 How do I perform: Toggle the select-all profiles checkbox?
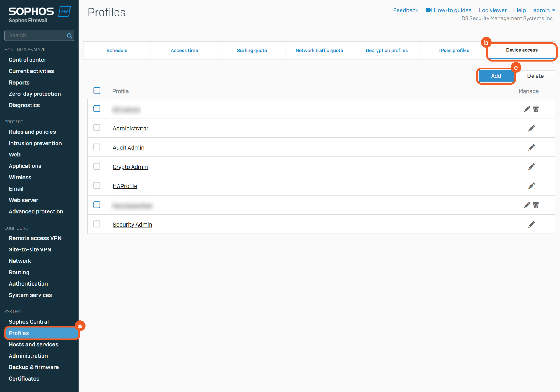(97, 91)
